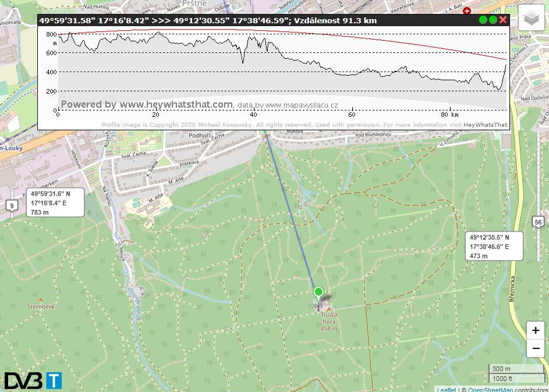Click the transmitter tower icon near Tlustá hora
Screen dimensions: 549x392
318,305
